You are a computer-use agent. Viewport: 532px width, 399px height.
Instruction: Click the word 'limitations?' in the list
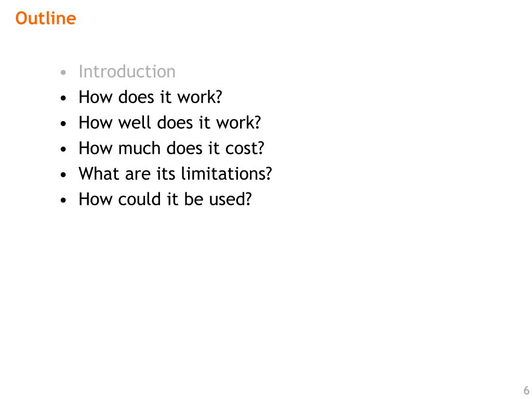tap(227, 174)
